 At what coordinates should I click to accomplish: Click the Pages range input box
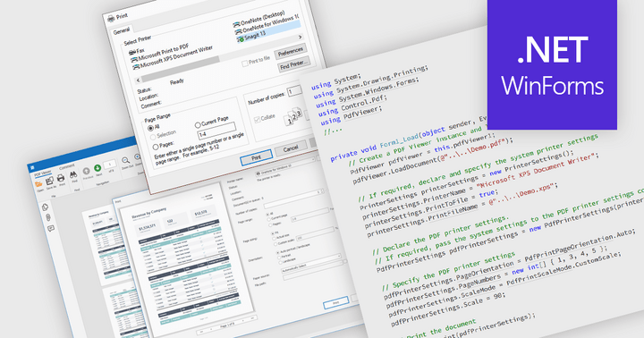(216, 131)
